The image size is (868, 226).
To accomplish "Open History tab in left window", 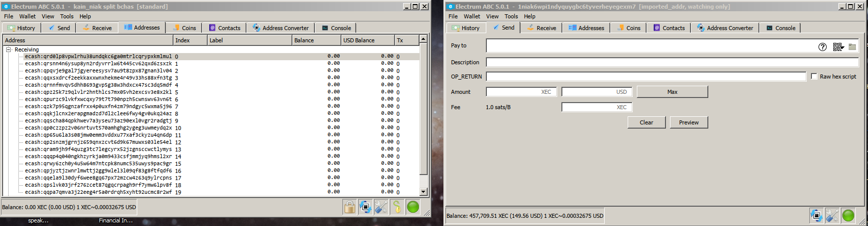I will (x=21, y=28).
